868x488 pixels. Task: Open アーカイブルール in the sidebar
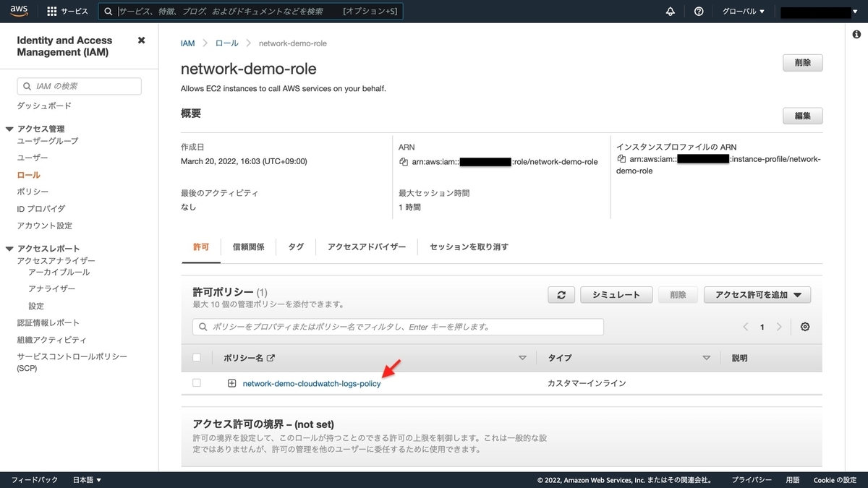click(x=59, y=272)
